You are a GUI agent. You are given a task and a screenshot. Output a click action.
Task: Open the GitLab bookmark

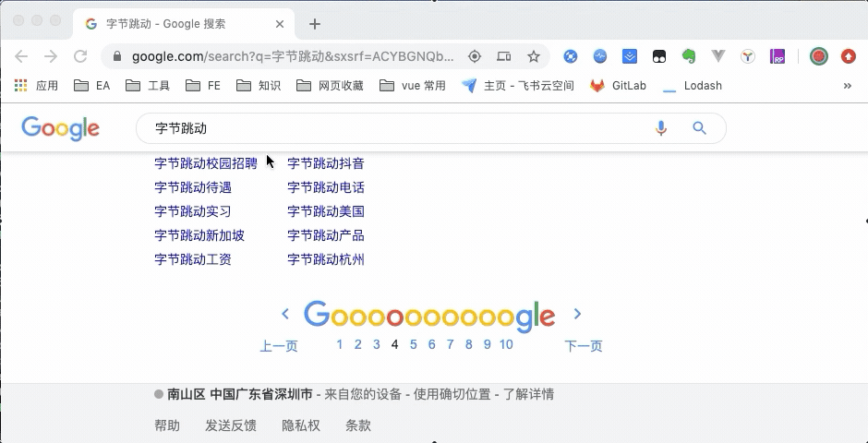[x=618, y=86]
